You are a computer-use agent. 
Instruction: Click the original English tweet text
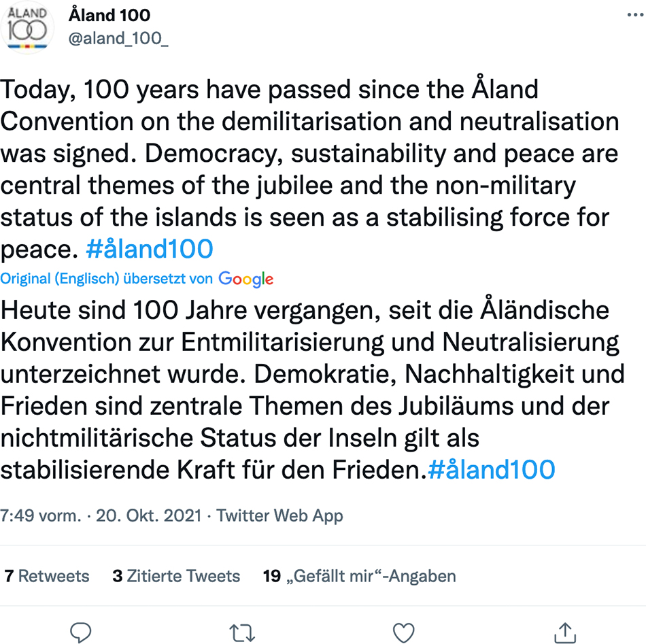pos(309,169)
